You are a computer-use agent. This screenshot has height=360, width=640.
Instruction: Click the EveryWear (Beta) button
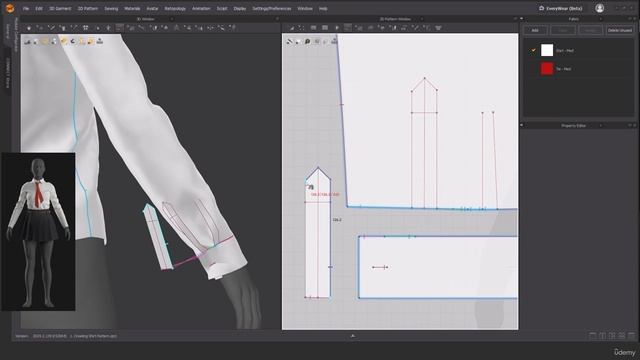tap(560, 8)
